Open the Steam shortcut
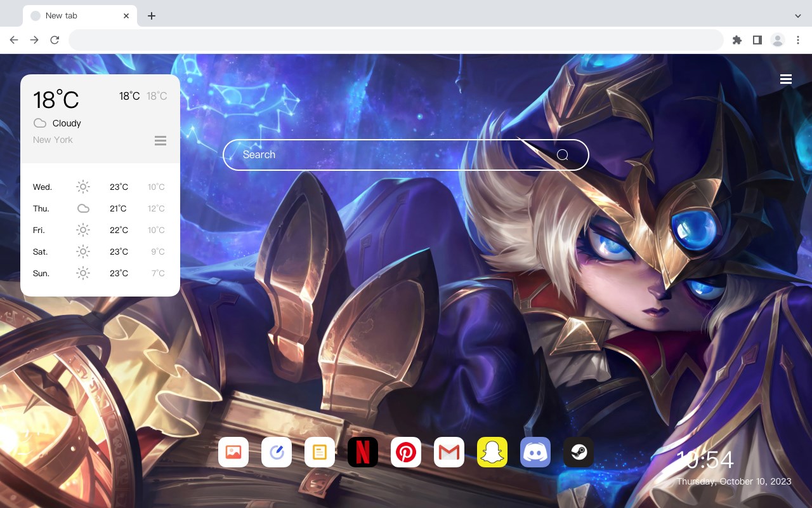812x508 pixels. pyautogui.click(x=579, y=452)
